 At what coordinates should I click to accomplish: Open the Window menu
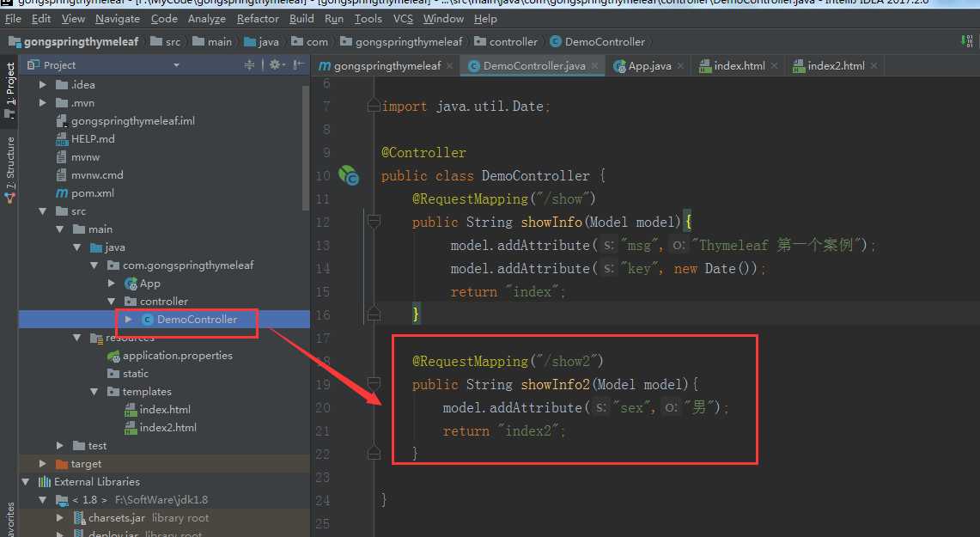443,19
